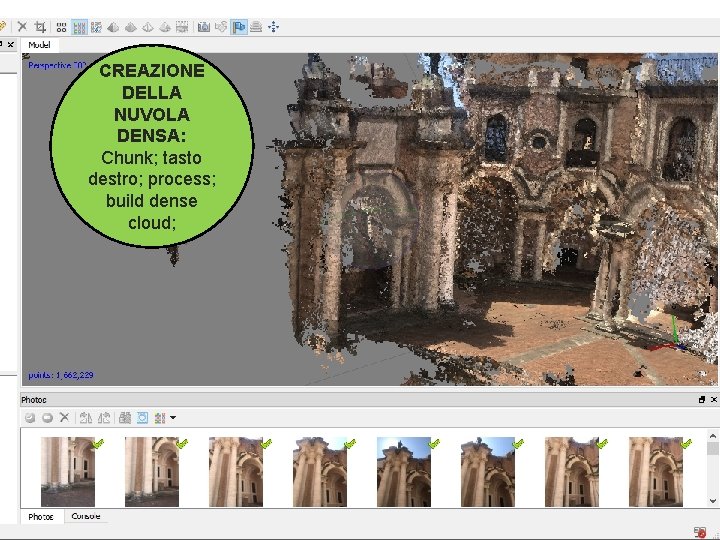Image resolution: width=720 pixels, height=540 pixels.
Task: Select the blue-sky fifth photo thumbnail
Action: pos(403,471)
